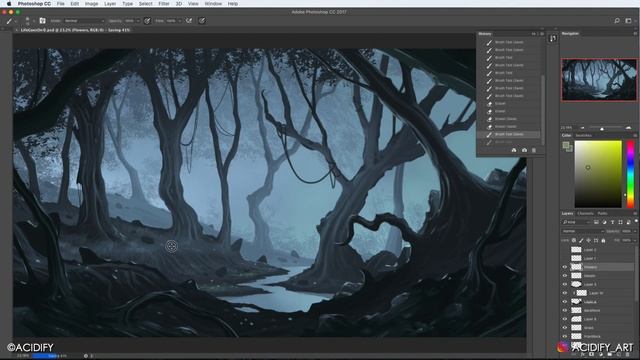
Task: Hide the layer below Flowers via eye
Action: click(565, 276)
